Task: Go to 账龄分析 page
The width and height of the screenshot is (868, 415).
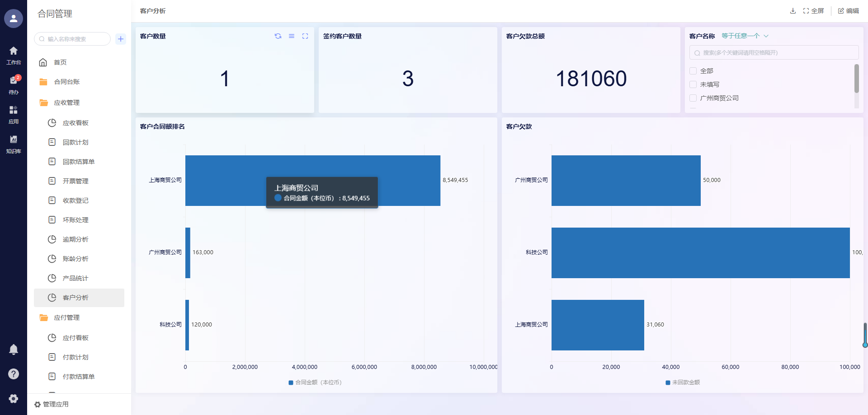Action: (75, 259)
